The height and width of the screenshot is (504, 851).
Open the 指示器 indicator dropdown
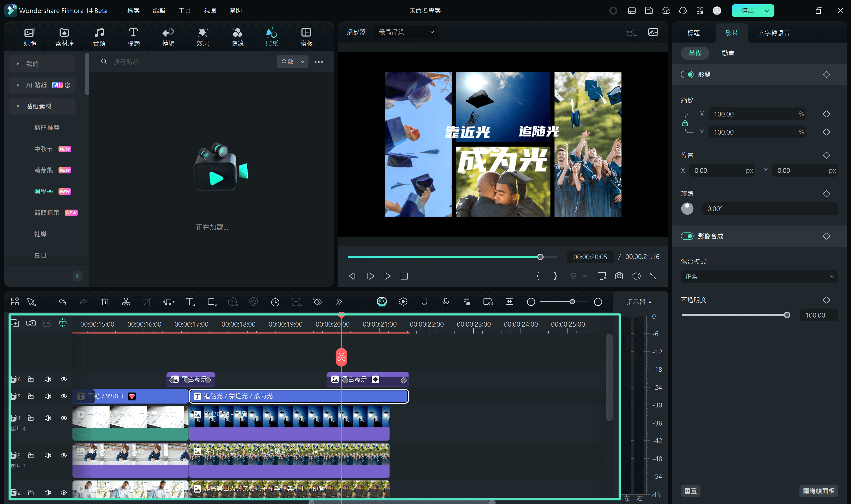[x=639, y=302]
